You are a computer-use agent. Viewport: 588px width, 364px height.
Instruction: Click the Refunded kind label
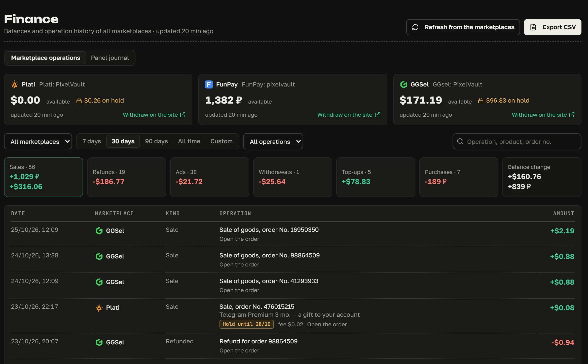[180, 341]
